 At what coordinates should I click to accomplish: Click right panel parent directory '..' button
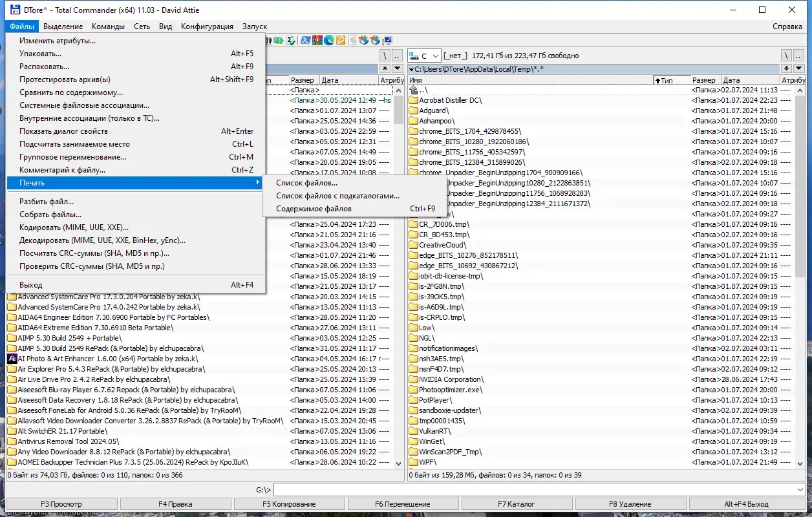(x=798, y=56)
